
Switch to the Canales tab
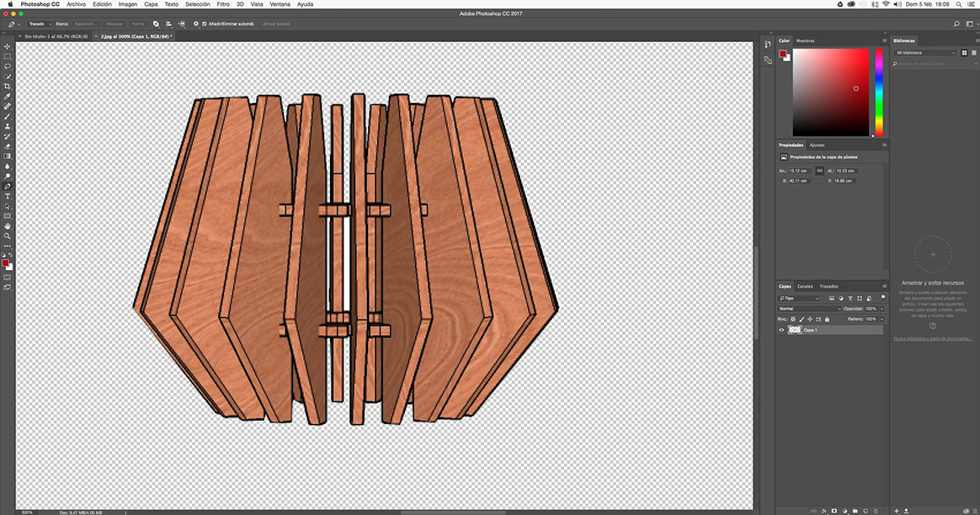(805, 286)
